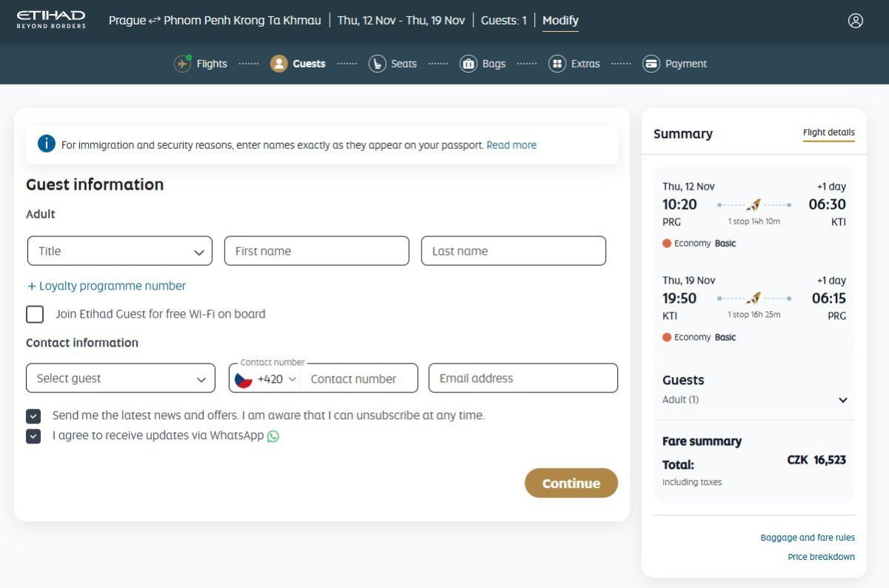The image size is (889, 588).
Task: Click Modify to change the search
Action: [x=561, y=20]
